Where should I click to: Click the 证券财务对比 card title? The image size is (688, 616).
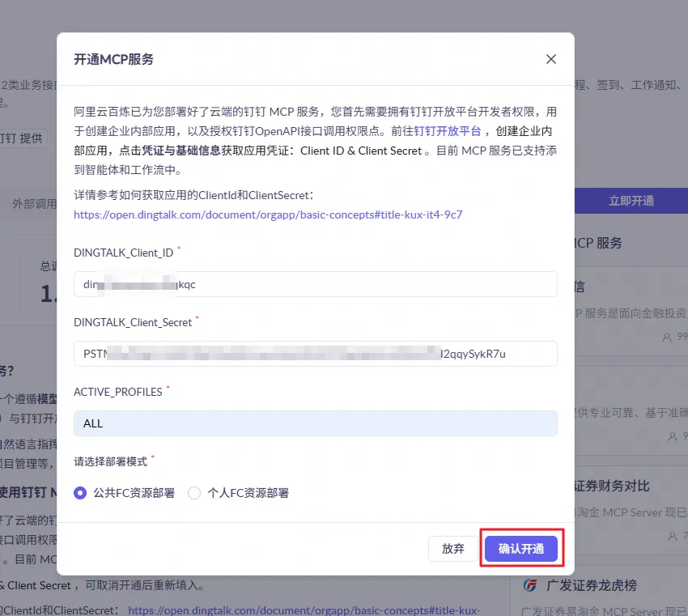click(612, 486)
